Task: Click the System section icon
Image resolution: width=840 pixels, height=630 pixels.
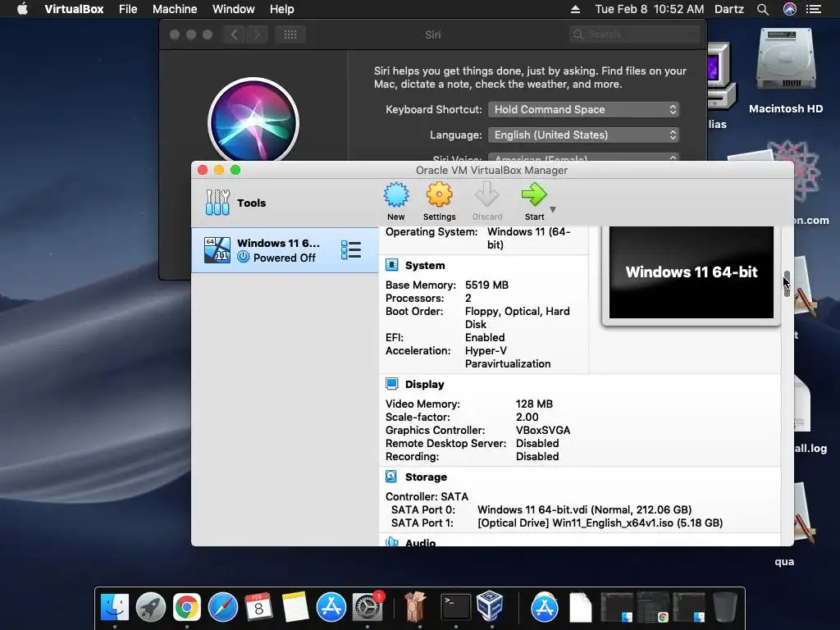Action: pos(391,265)
